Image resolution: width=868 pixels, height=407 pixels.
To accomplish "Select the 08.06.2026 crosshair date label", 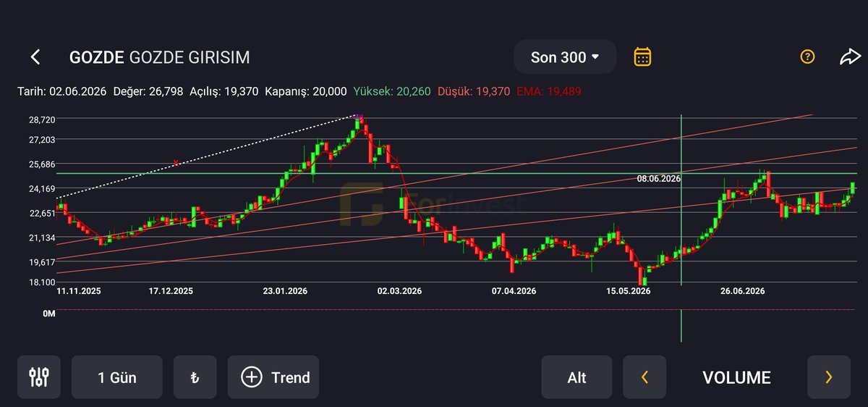I will click(659, 178).
